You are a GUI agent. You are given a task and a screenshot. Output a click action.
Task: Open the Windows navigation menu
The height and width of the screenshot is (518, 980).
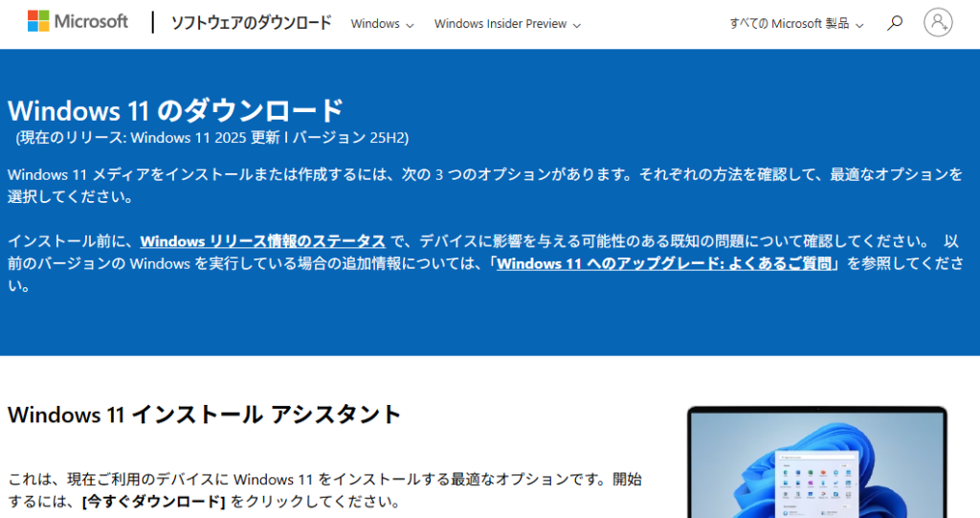click(375, 24)
